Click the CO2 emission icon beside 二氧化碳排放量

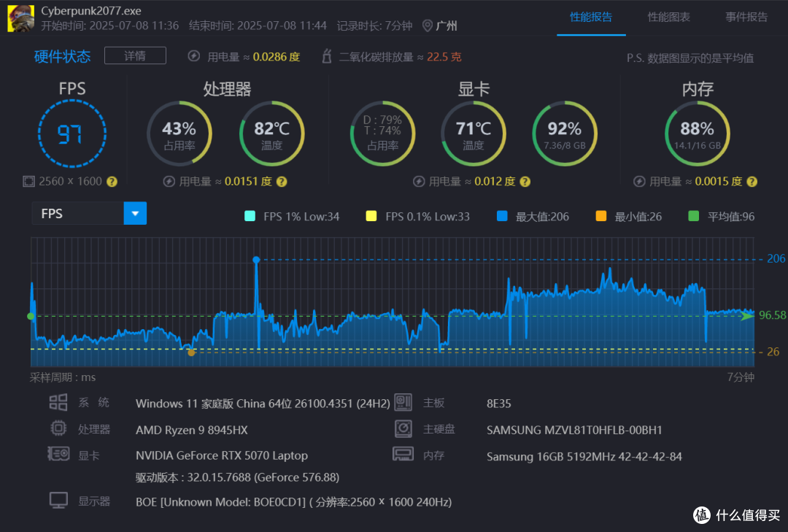[327, 55]
